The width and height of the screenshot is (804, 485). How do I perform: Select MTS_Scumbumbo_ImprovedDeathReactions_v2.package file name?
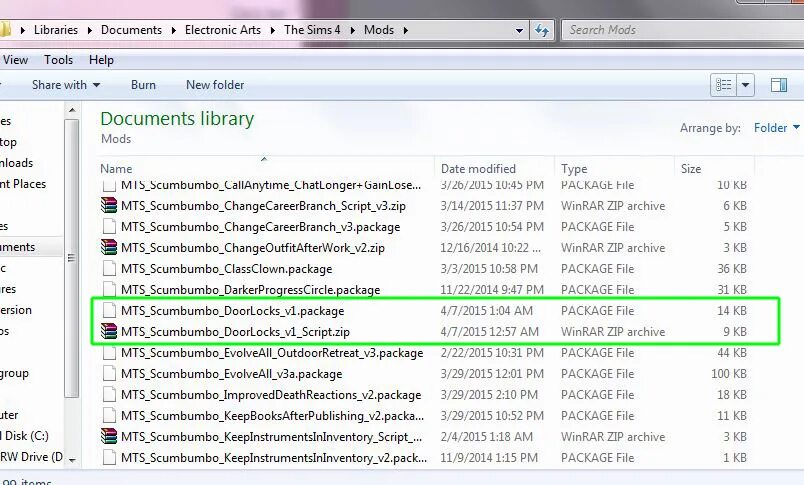[x=271, y=395]
